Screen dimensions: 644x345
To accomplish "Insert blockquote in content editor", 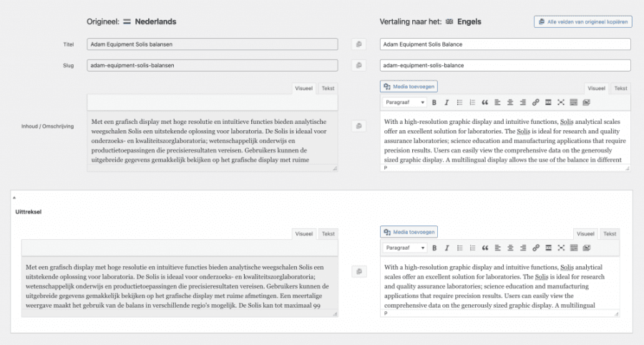I will pyautogui.click(x=485, y=102).
